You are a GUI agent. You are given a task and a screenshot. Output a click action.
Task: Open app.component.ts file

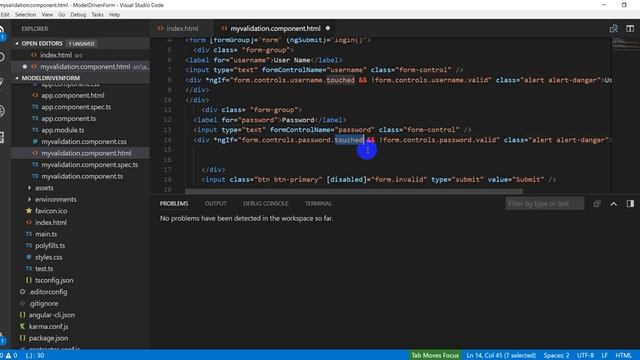68,118
